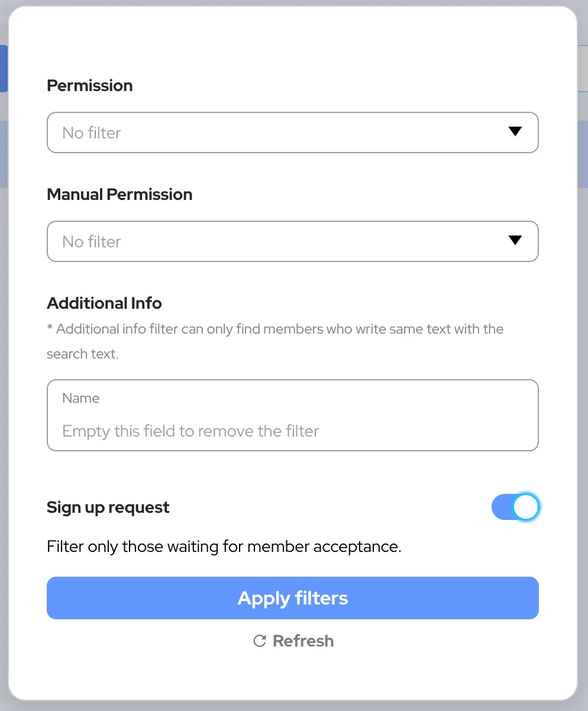
Task: Click the member acceptance description text
Action: coord(224,547)
